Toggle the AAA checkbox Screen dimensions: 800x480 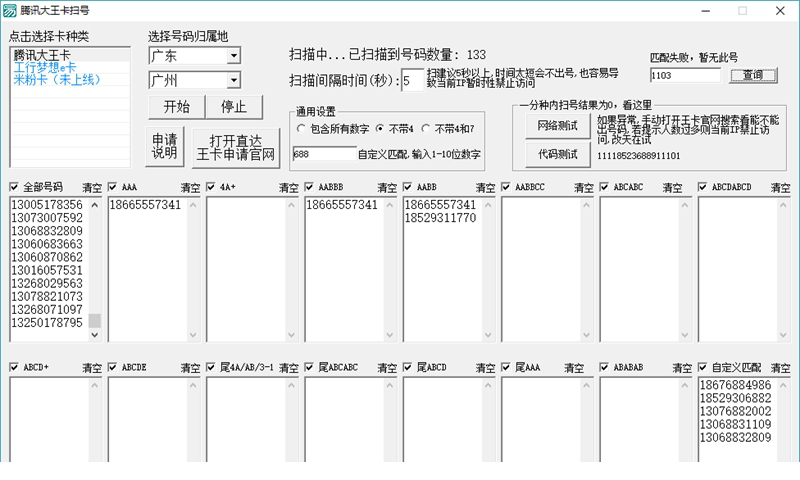coord(113,187)
